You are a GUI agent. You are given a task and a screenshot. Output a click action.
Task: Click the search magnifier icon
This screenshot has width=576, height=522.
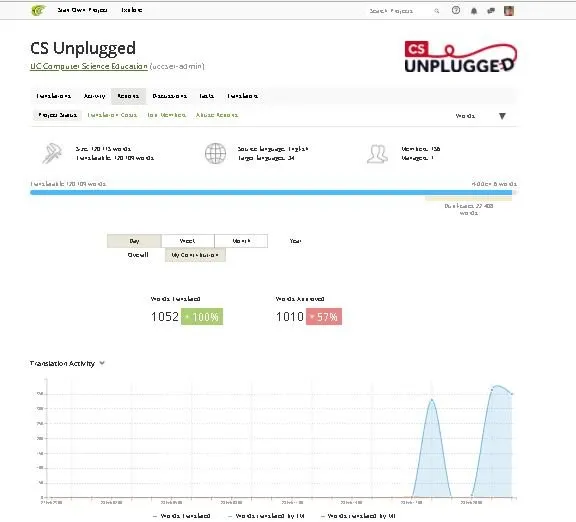point(436,11)
